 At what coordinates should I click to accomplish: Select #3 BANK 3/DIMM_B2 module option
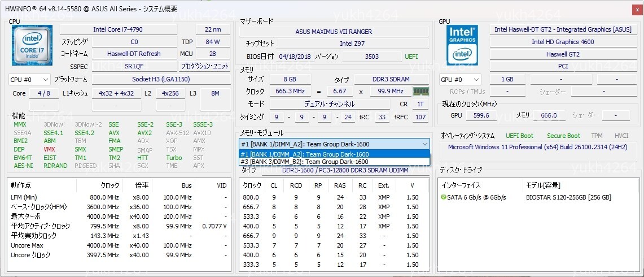click(334, 162)
